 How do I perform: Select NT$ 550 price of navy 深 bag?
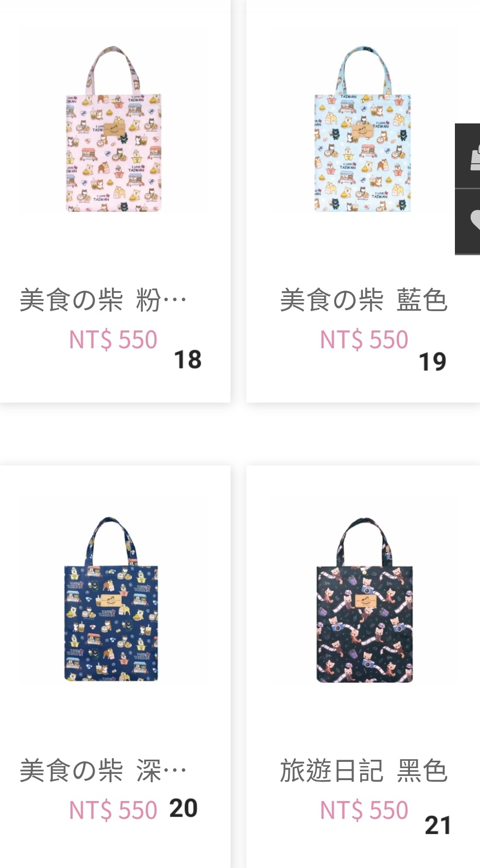click(113, 810)
